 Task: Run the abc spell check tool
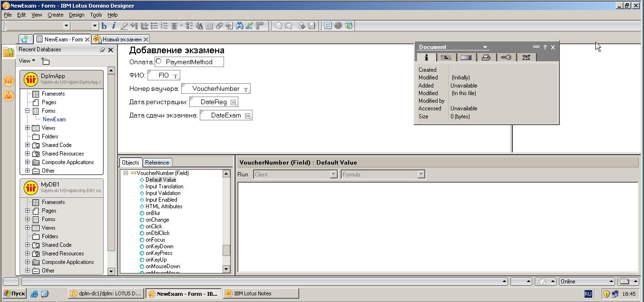(249, 26)
